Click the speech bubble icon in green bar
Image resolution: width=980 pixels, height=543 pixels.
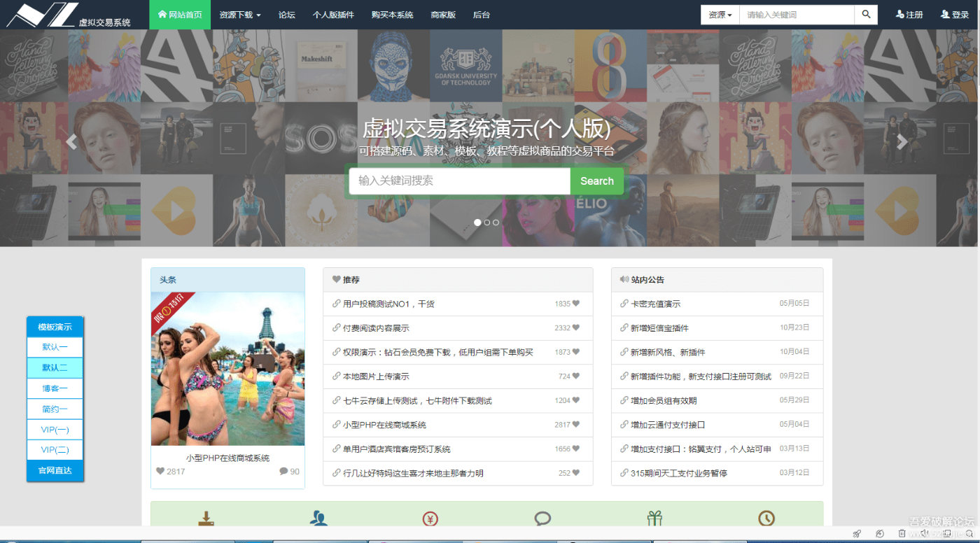542,519
